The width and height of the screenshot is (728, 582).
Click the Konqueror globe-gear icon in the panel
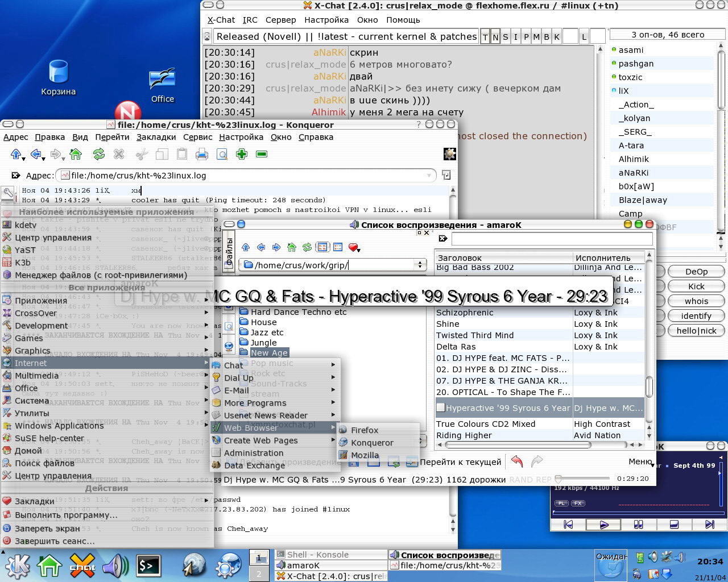(229, 565)
